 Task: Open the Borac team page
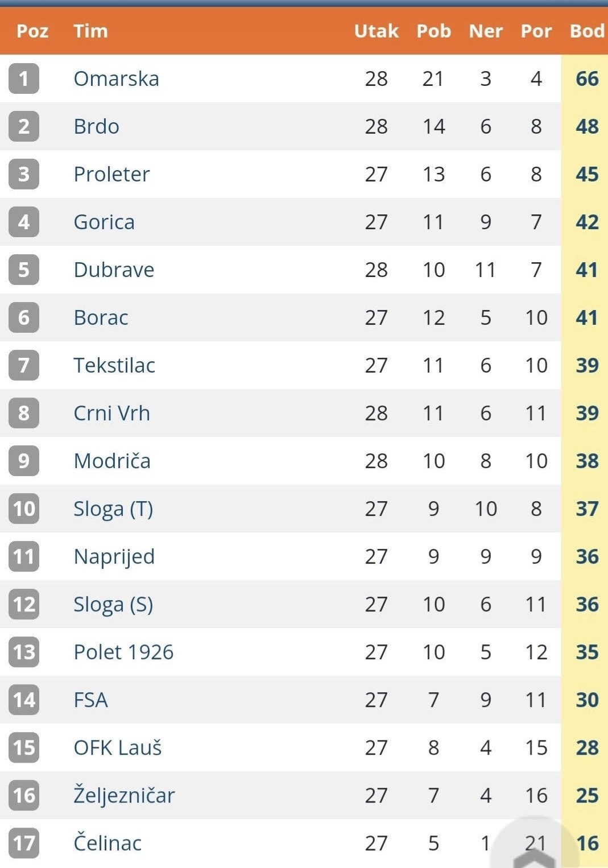101,317
